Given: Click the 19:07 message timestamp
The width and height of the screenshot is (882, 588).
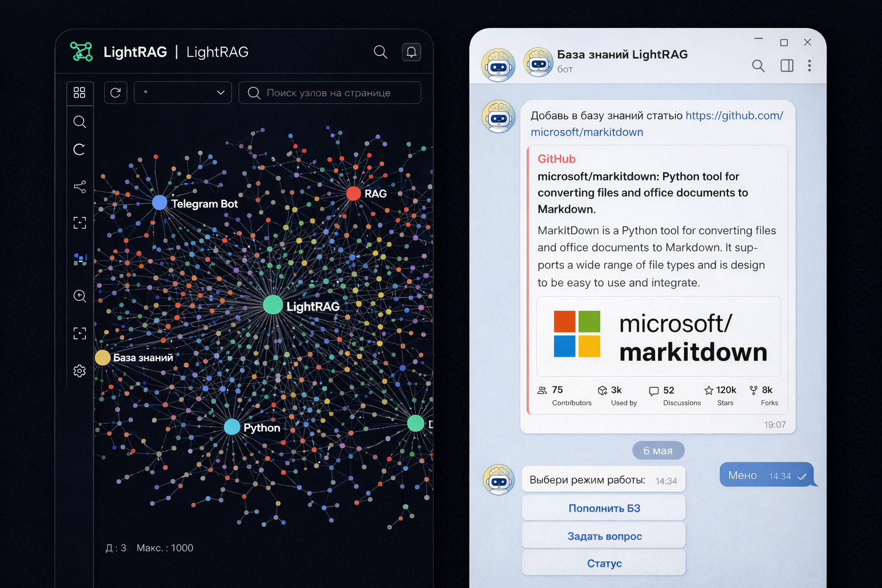Looking at the screenshot, I should [x=775, y=425].
